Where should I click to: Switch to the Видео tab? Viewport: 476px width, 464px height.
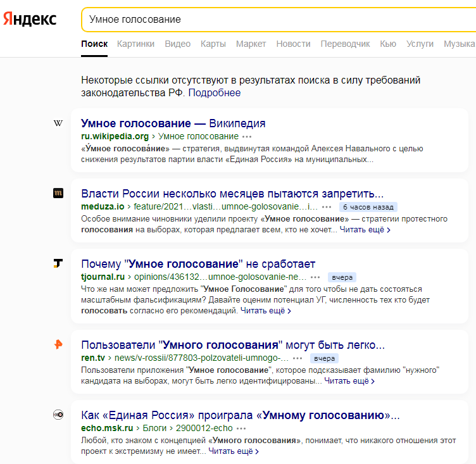[178, 44]
